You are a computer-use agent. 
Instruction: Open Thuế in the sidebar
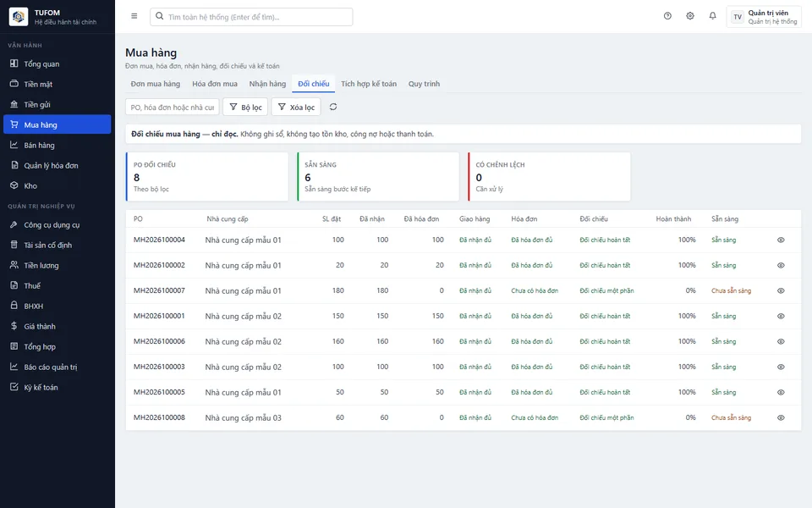pyautogui.click(x=57, y=285)
